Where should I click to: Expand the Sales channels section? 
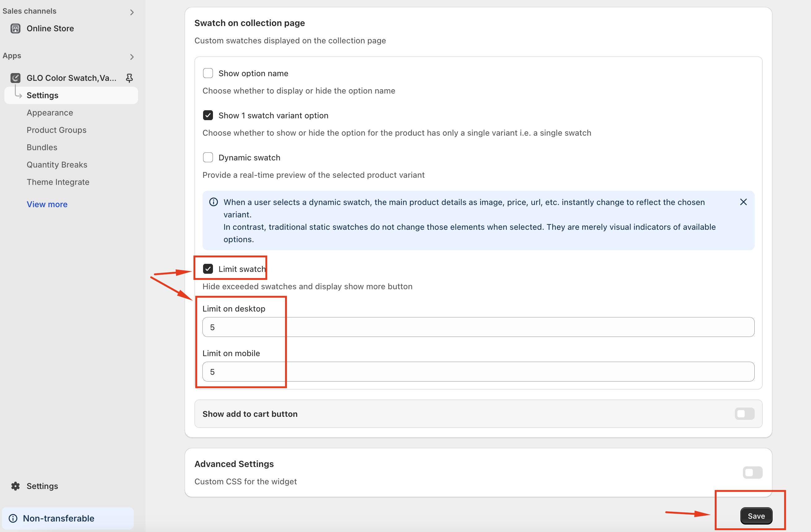(x=132, y=12)
